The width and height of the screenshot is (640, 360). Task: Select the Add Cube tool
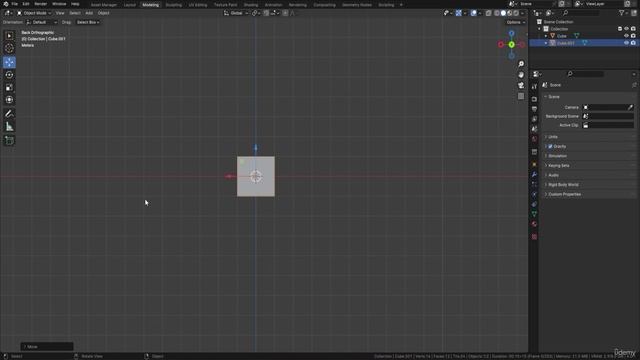(9, 141)
